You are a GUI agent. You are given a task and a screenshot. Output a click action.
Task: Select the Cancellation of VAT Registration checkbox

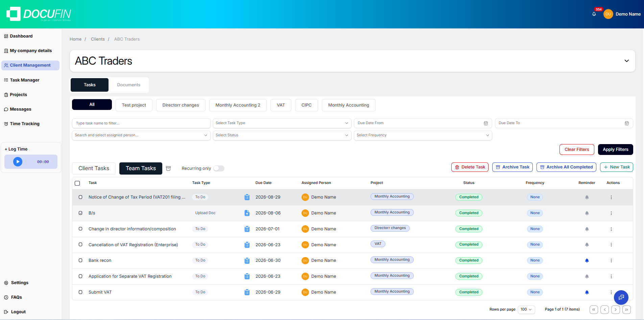[x=80, y=244]
